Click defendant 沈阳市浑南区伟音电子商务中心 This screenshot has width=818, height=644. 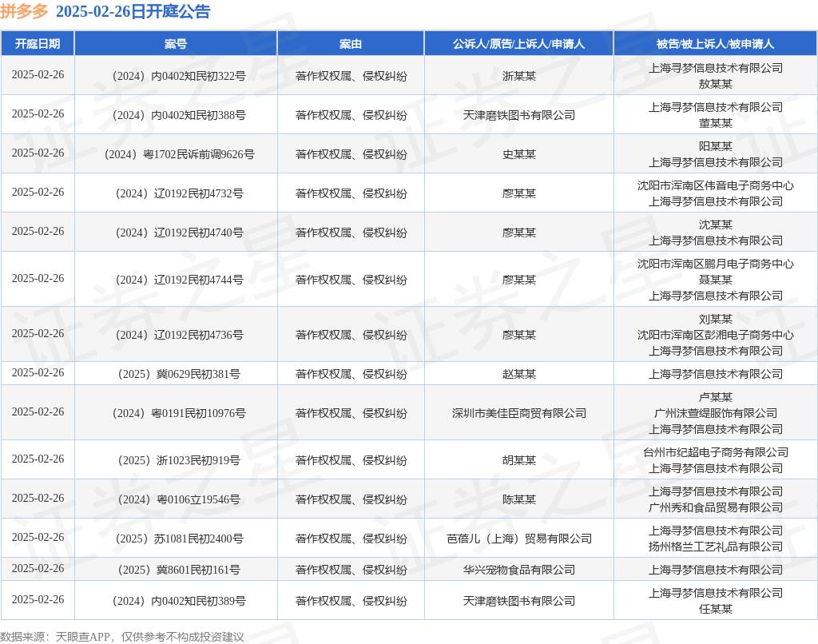pyautogui.click(x=716, y=185)
